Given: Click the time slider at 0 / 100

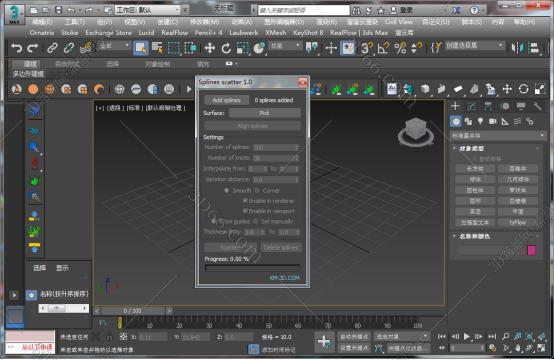Looking at the screenshot, I should (x=133, y=311).
